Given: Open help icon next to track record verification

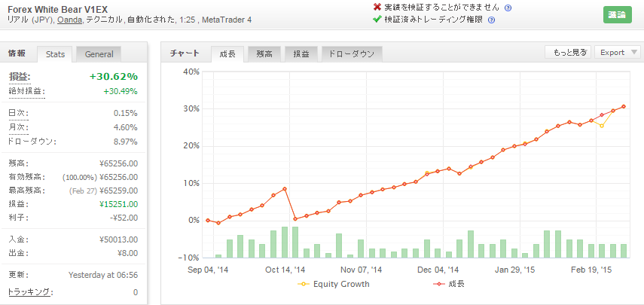Looking at the screenshot, I should click(x=508, y=8).
